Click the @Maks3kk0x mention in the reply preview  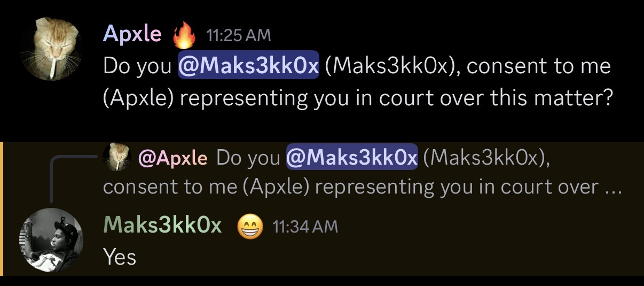(x=351, y=158)
